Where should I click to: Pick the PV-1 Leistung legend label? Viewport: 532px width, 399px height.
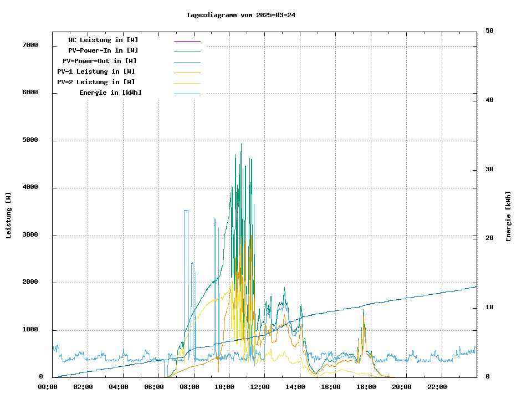[96, 71]
